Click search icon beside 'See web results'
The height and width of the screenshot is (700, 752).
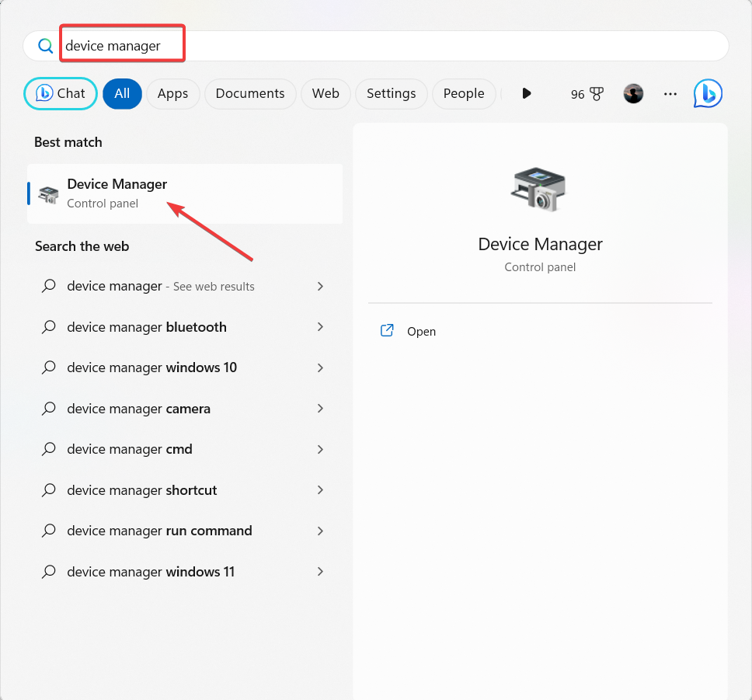(x=48, y=286)
